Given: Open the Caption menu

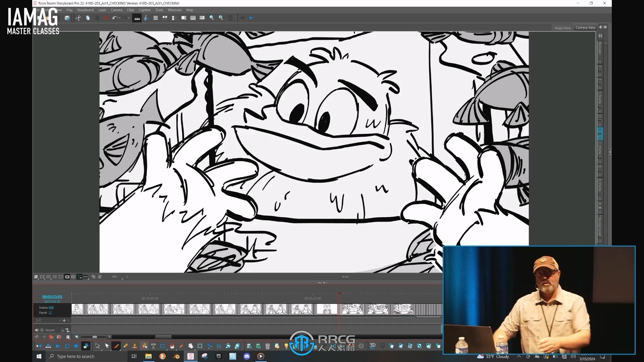Looking at the screenshot, I should [x=145, y=10].
